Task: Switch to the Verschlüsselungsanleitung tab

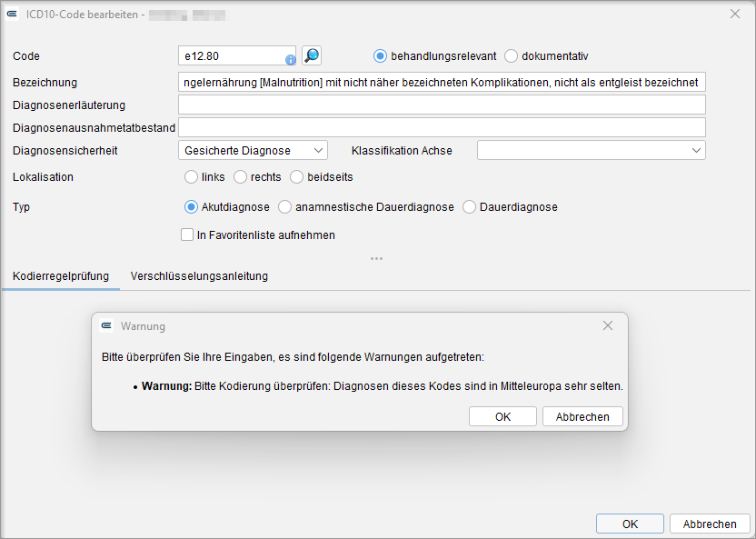Action: 199,276
